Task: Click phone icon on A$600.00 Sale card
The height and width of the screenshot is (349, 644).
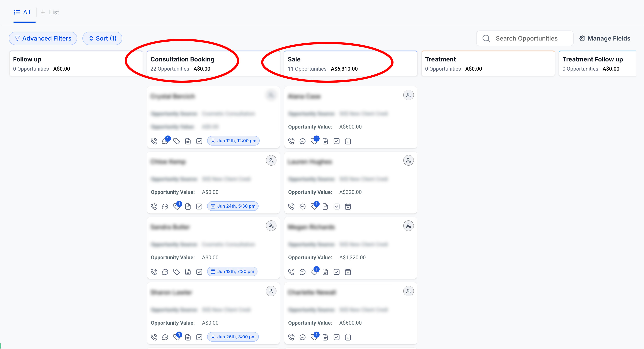Action: 291,141
